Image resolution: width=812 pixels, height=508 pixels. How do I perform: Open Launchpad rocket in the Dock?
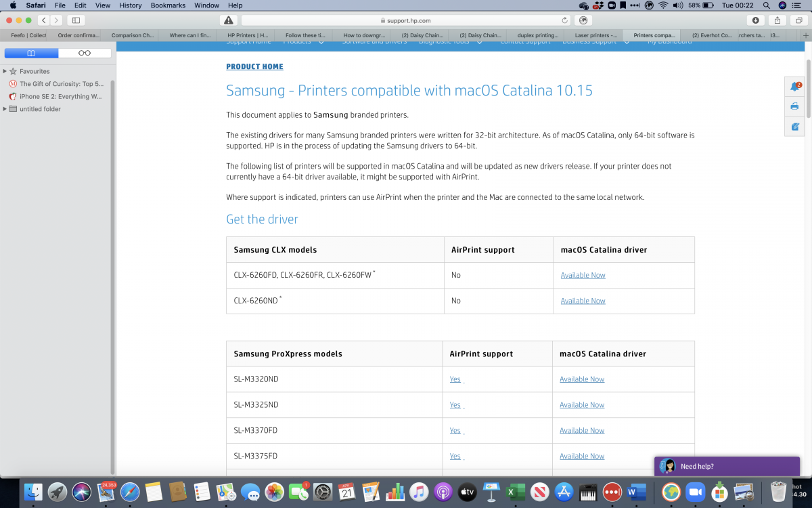[58, 492]
